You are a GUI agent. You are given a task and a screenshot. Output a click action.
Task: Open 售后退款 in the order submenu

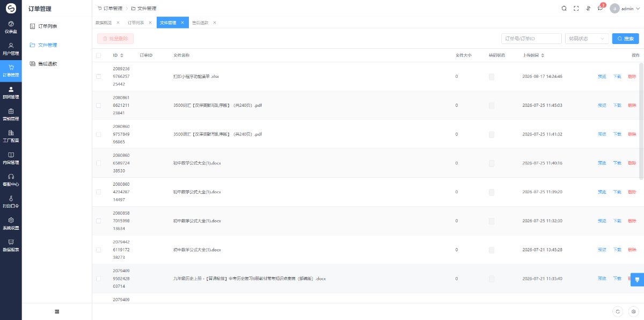tap(47, 63)
